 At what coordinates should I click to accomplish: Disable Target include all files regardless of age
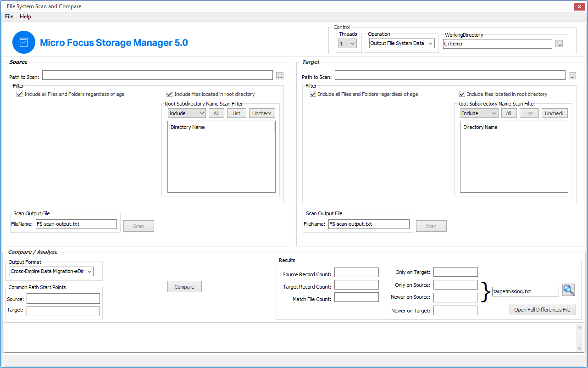coord(313,94)
